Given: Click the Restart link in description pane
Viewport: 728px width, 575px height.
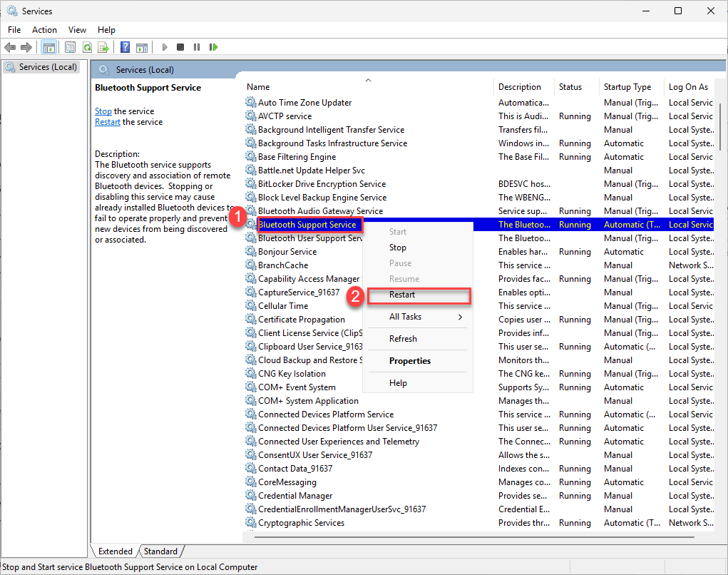Looking at the screenshot, I should (x=107, y=121).
